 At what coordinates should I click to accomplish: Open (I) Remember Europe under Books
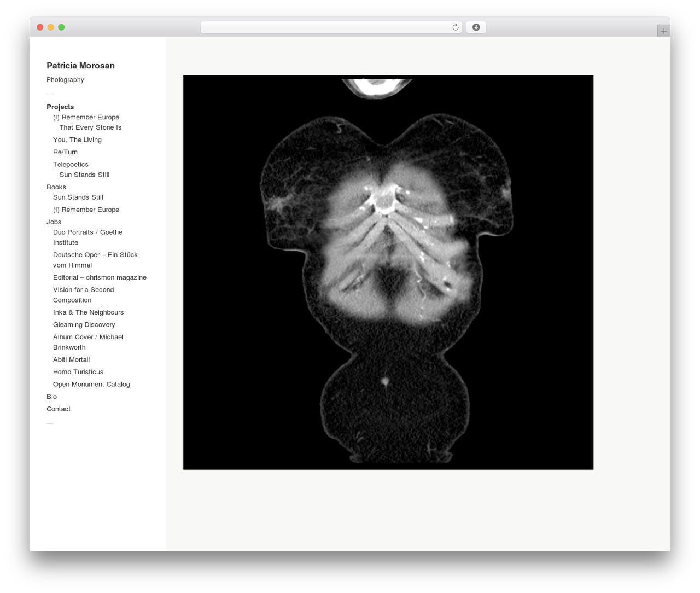(86, 210)
